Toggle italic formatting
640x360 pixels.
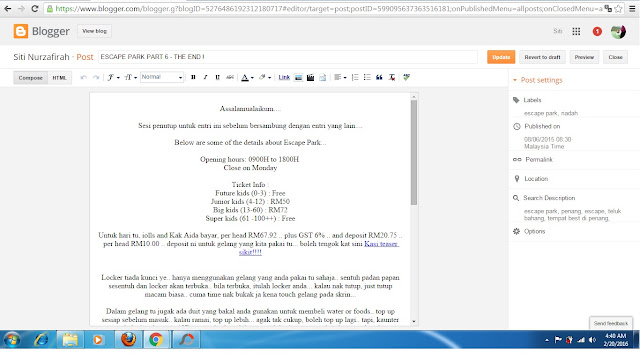[x=205, y=78]
